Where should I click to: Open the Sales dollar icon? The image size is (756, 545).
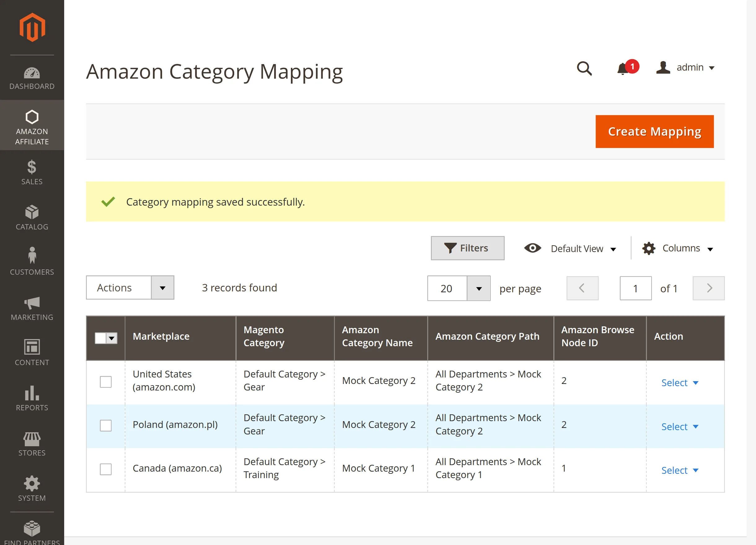(x=32, y=167)
